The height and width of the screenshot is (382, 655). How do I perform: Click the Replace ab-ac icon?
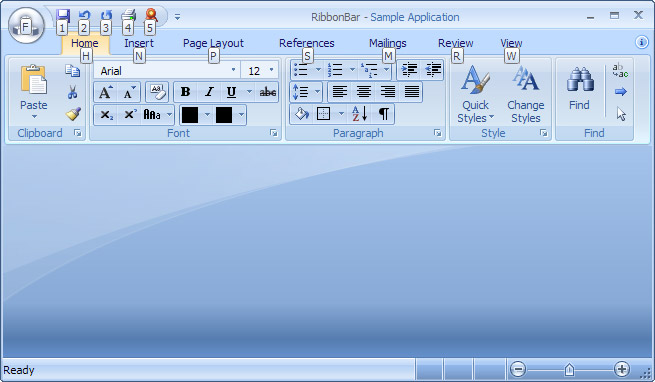point(620,71)
